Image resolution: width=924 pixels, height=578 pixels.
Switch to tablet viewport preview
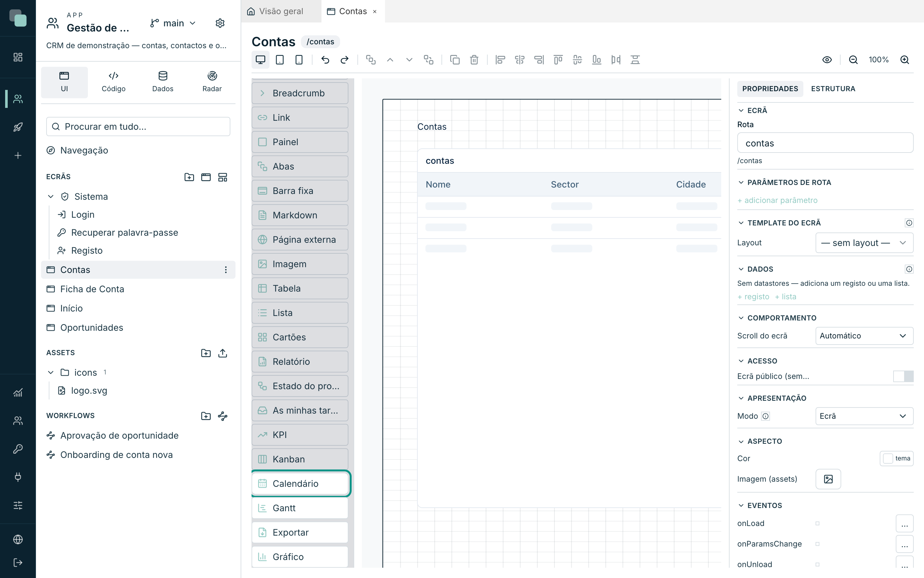pyautogui.click(x=280, y=60)
